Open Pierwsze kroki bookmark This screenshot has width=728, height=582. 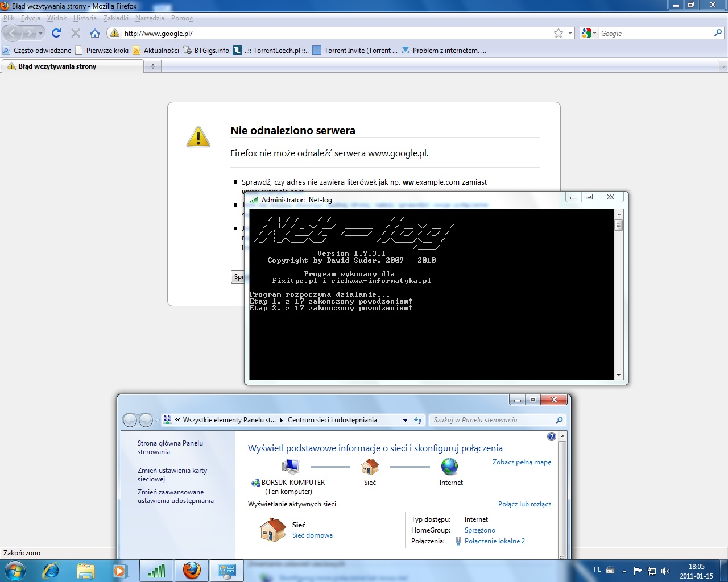[x=102, y=50]
